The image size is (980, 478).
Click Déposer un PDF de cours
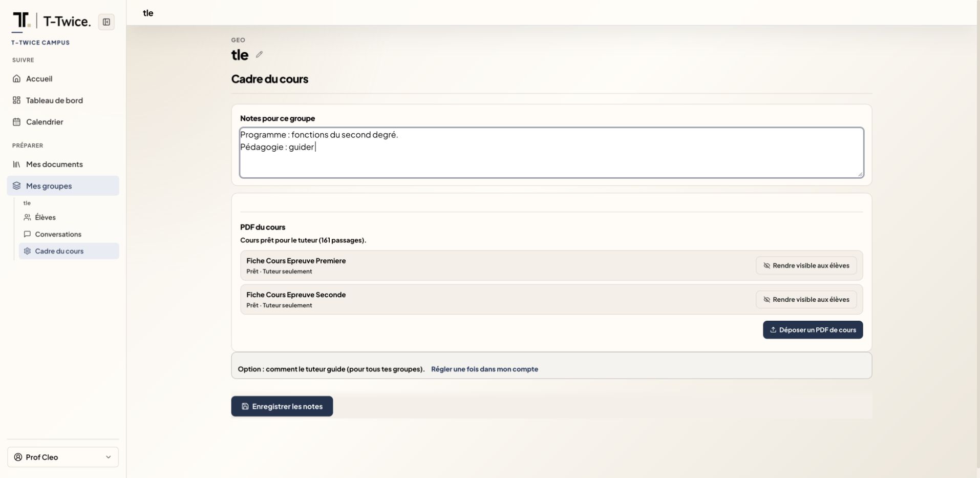(813, 330)
